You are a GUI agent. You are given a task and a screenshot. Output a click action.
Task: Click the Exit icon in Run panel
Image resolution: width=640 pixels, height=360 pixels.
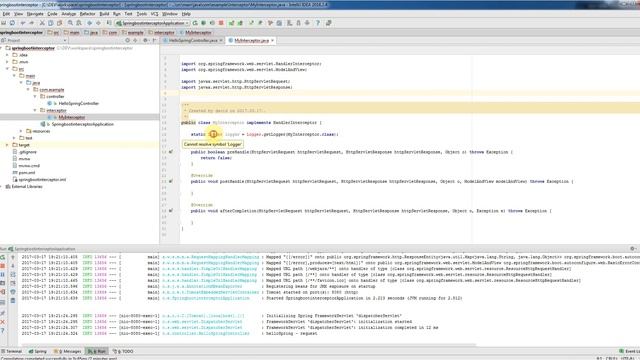point(3,292)
